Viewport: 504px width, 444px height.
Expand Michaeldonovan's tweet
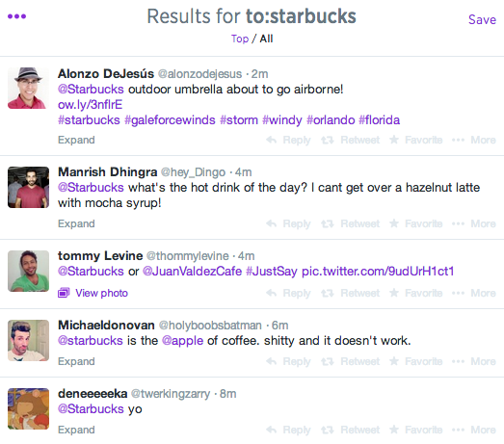coord(76,362)
